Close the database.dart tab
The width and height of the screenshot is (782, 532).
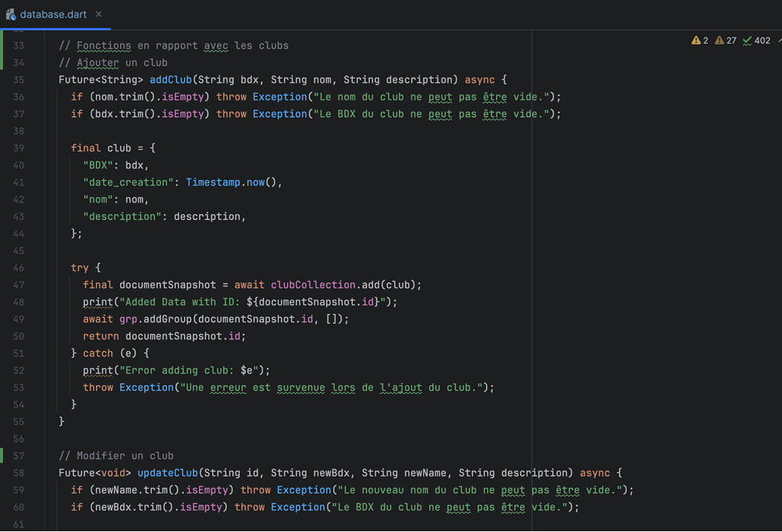pos(98,15)
